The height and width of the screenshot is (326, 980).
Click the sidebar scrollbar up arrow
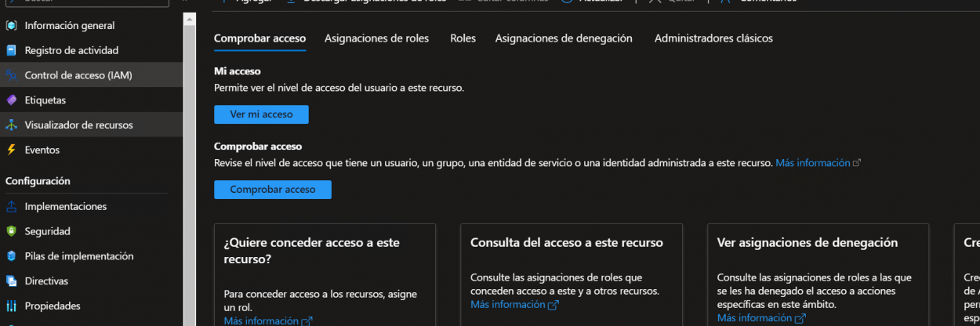point(189,19)
